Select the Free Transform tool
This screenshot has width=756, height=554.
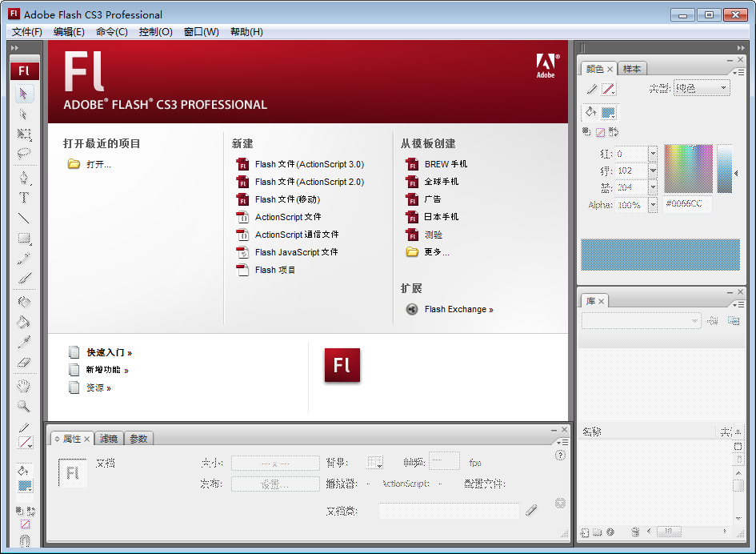pos(24,134)
